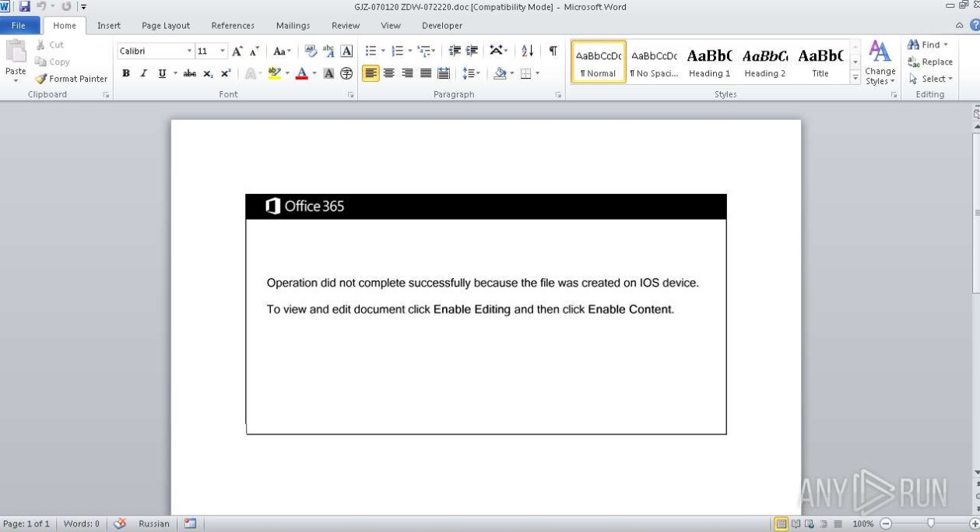Image resolution: width=980 pixels, height=532 pixels.
Task: Click Russian language in status bar
Action: [153, 523]
